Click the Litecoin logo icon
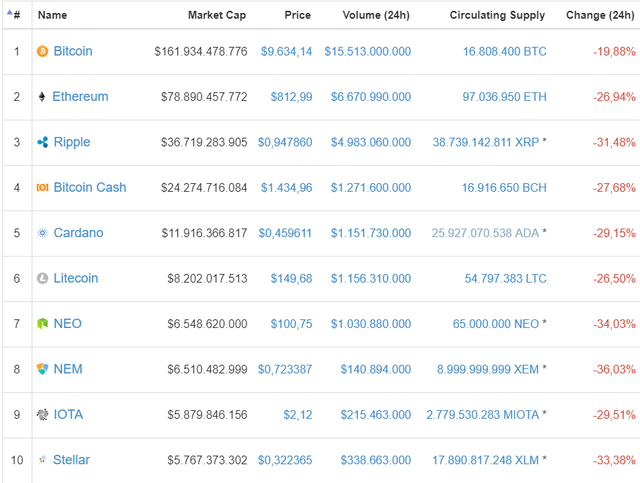Viewport: 640px width, 483px height. click(x=42, y=278)
